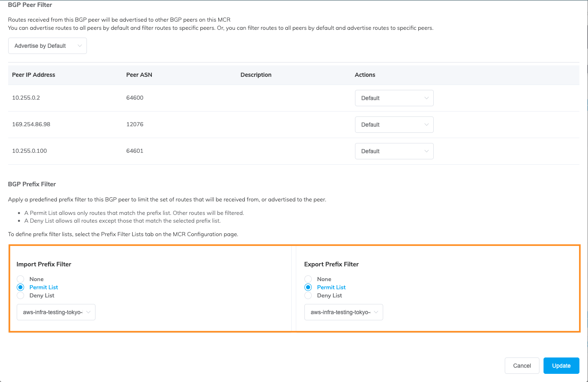Open the Actions dropdown for peer 169.254.86.98
Viewport: 588px width, 382px height.
pos(394,124)
